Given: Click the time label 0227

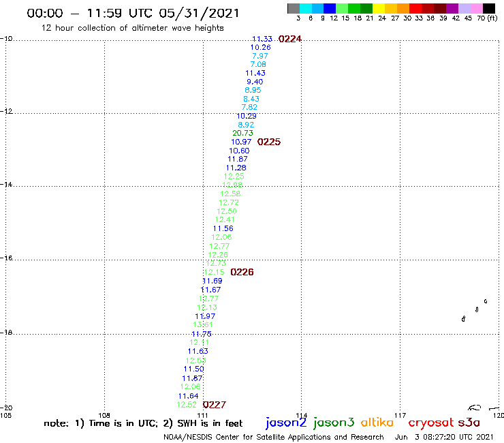Looking at the screenshot, I should point(215,405).
